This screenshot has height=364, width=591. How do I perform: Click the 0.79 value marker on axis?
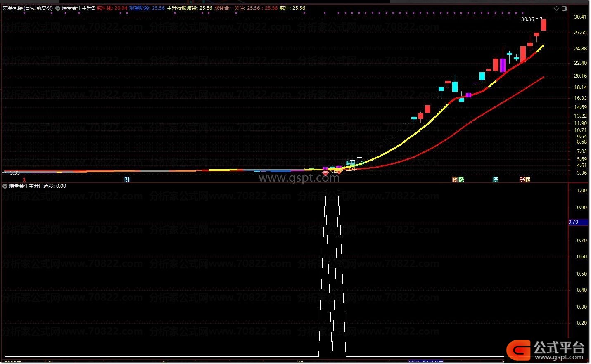[x=574, y=222]
